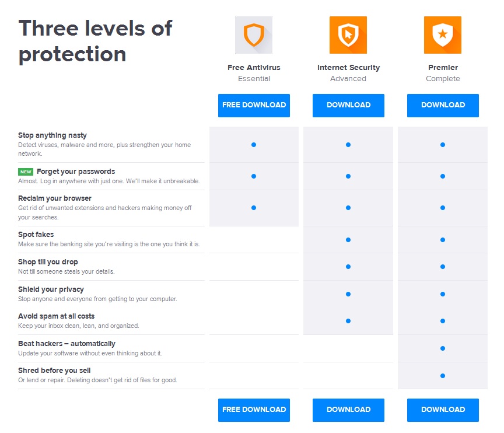
Task: Select the Free Antivirus product title
Action: pos(254,68)
